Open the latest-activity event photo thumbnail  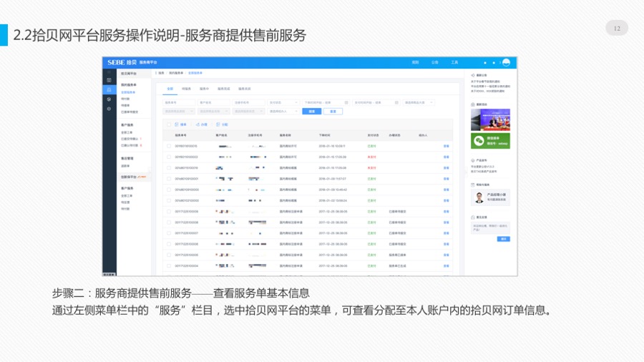[x=490, y=119]
